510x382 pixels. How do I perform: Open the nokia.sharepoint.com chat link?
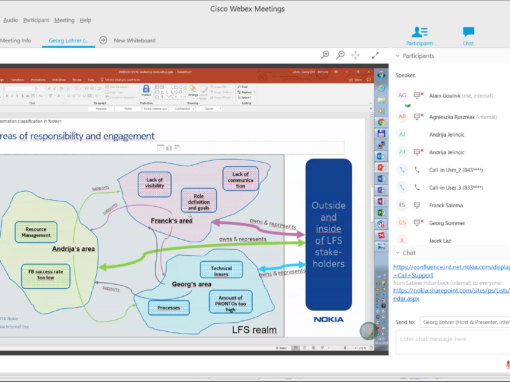[x=451, y=294]
